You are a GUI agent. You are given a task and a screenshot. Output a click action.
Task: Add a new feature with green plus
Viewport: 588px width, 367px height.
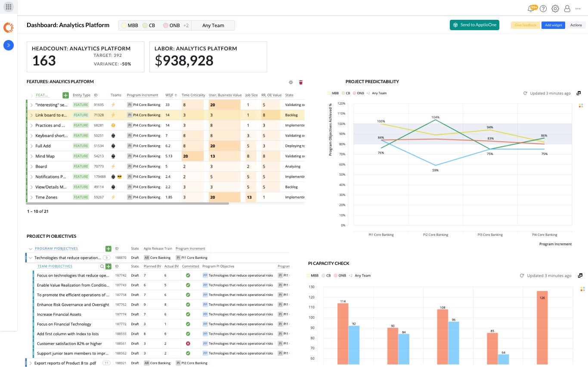tap(65, 95)
